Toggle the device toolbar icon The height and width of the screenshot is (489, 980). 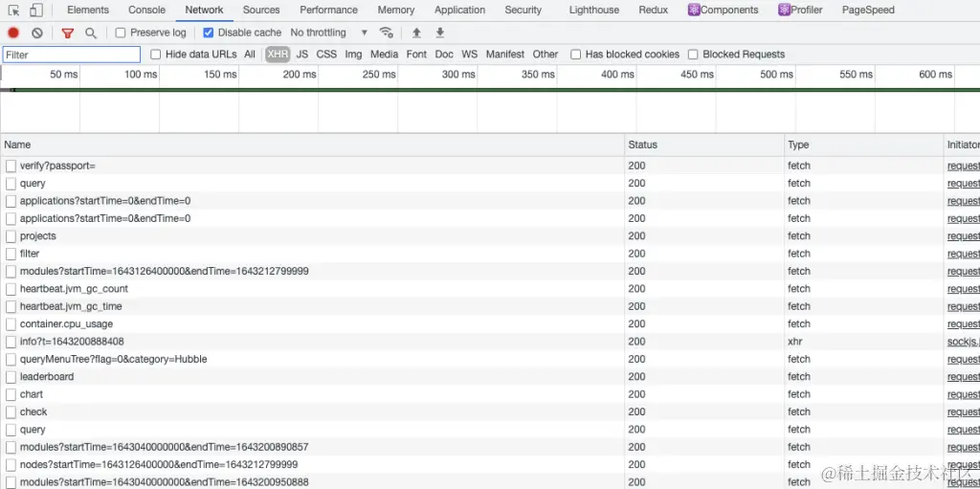pyautogui.click(x=37, y=10)
